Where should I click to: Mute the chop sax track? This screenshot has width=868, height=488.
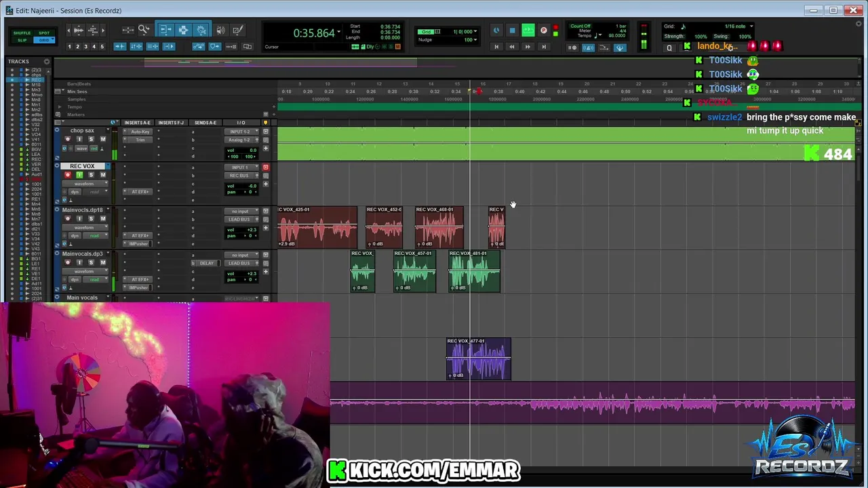click(103, 139)
